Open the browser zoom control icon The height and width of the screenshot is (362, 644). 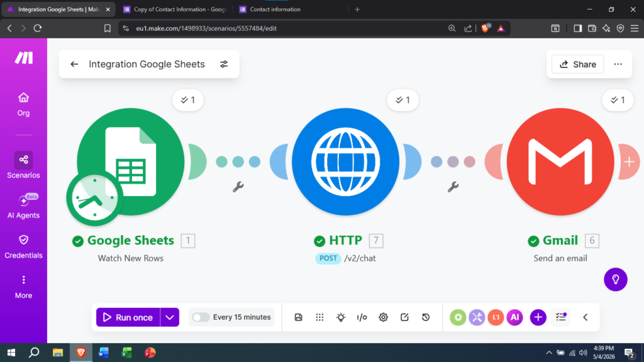pyautogui.click(x=452, y=28)
